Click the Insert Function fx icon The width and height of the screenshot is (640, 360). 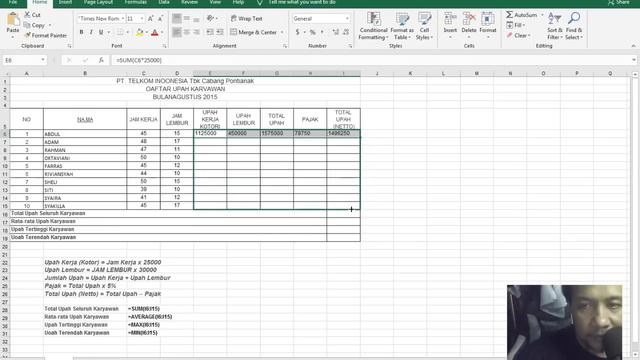point(101,60)
